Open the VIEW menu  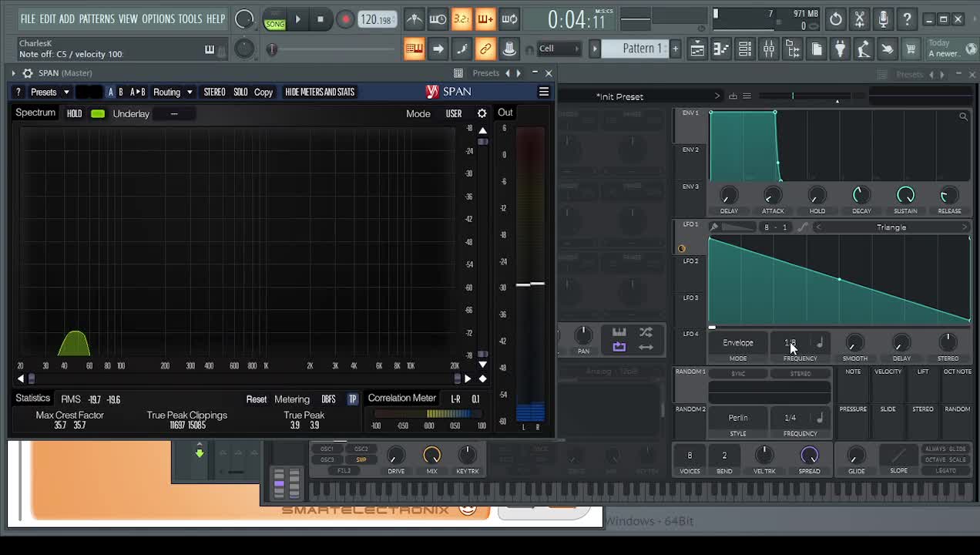128,18
